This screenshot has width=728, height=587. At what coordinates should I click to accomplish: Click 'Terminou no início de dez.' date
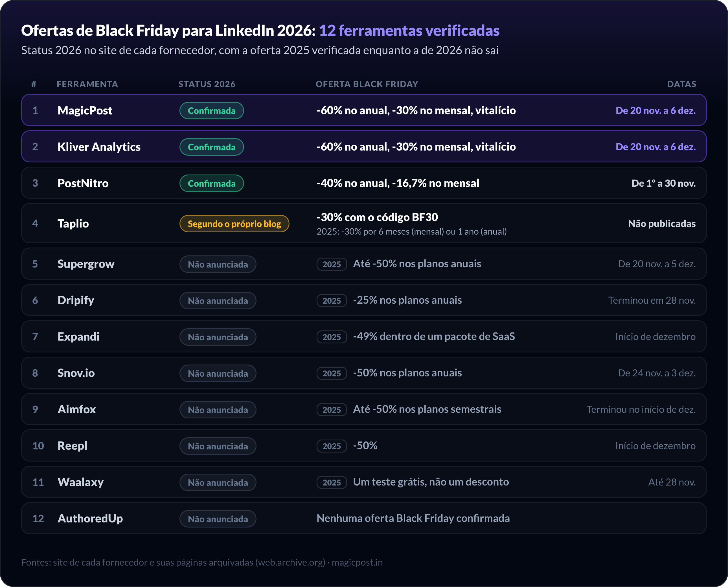click(641, 409)
